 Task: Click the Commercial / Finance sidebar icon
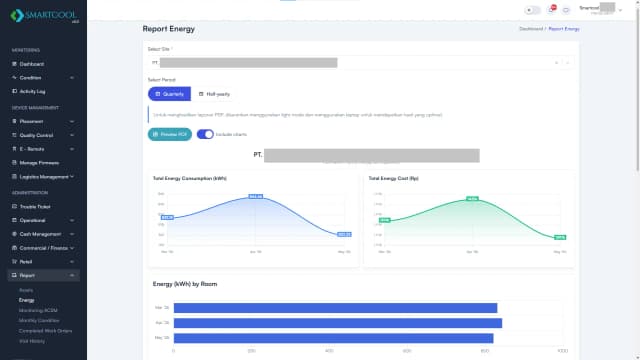point(14,248)
